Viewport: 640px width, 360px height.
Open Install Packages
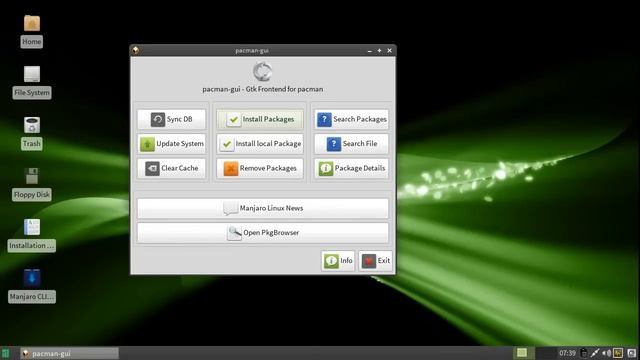coord(260,119)
